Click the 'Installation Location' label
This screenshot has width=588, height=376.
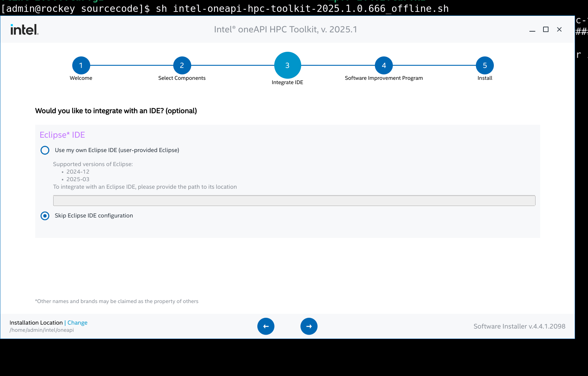36,323
